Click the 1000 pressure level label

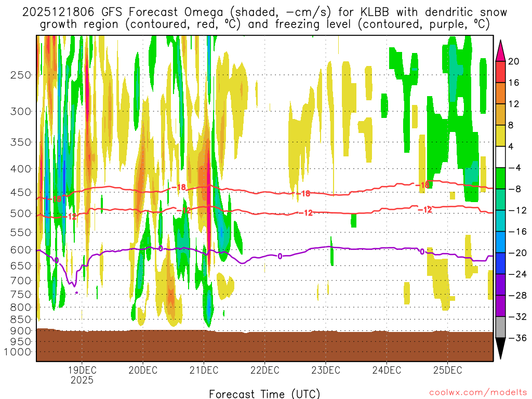(18, 352)
